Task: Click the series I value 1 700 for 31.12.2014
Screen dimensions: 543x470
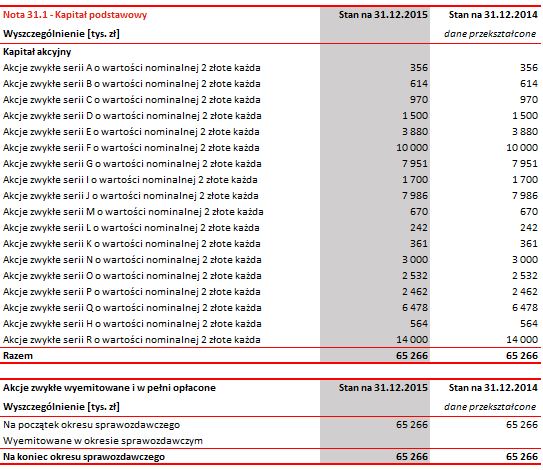Action: click(525, 179)
